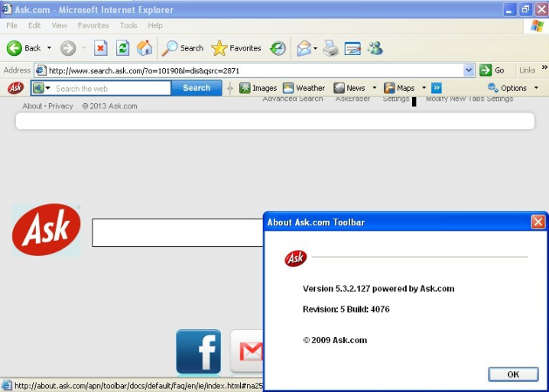Click into the address bar URL field
Screen dimensions: 549x392
255,71
